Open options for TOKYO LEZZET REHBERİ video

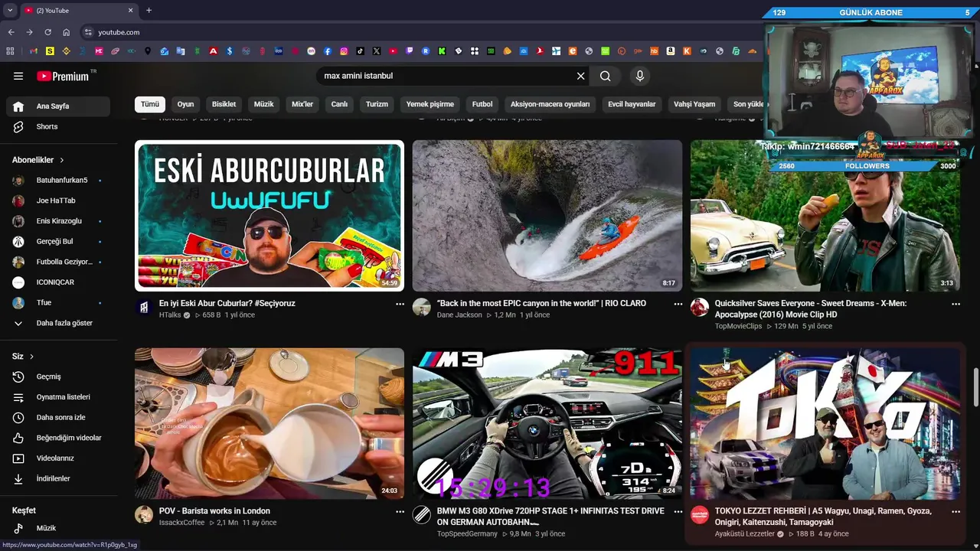955,511
